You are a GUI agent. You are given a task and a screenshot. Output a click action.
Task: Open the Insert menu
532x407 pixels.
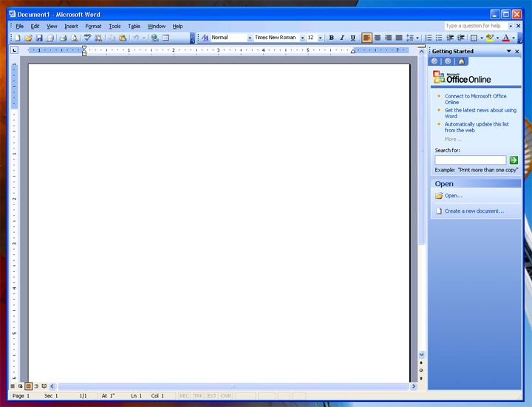point(71,26)
